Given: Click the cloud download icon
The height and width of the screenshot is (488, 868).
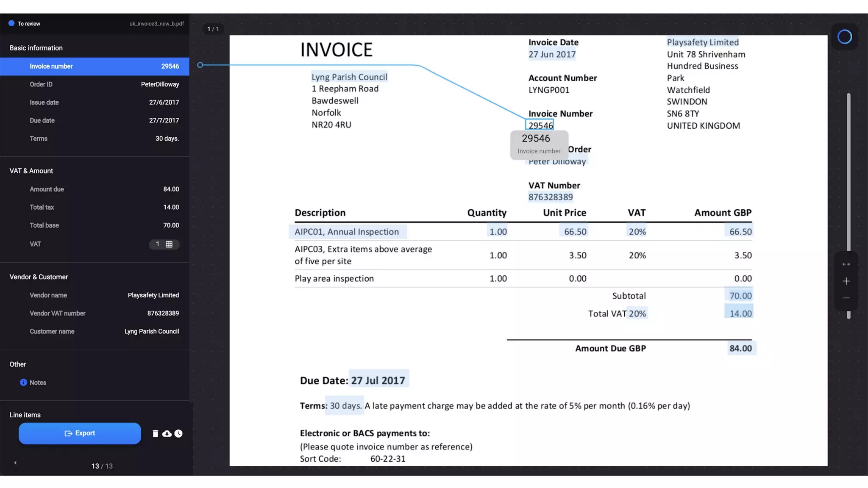Looking at the screenshot, I should tap(167, 433).
